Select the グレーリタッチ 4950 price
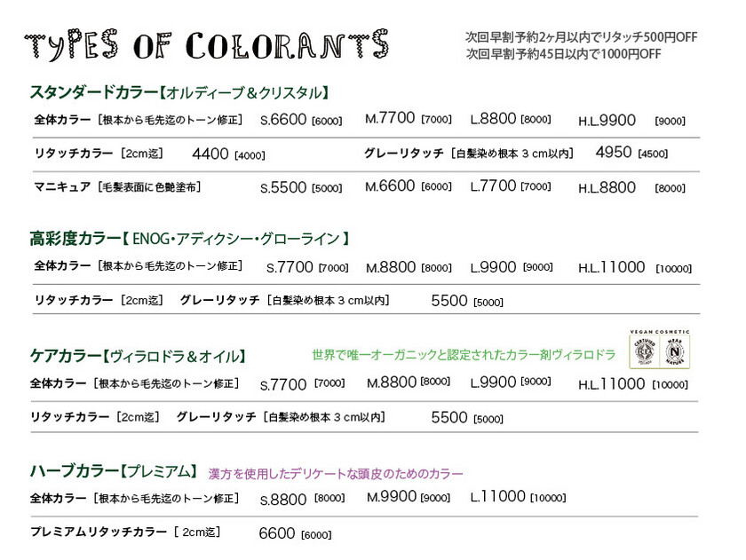 [614, 152]
